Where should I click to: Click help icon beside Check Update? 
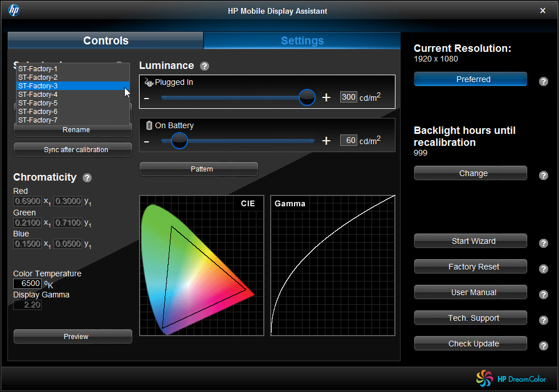(544, 346)
